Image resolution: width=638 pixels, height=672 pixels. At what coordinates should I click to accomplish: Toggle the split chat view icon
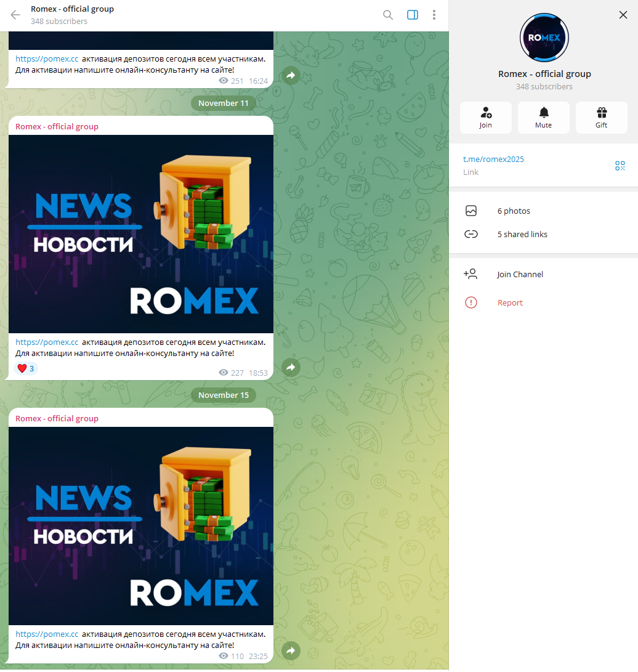(412, 14)
